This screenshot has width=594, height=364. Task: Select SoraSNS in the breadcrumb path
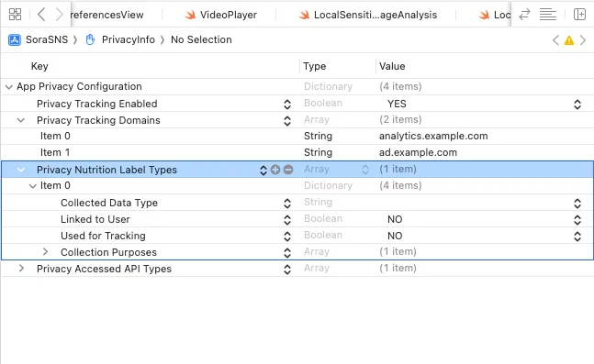point(47,39)
